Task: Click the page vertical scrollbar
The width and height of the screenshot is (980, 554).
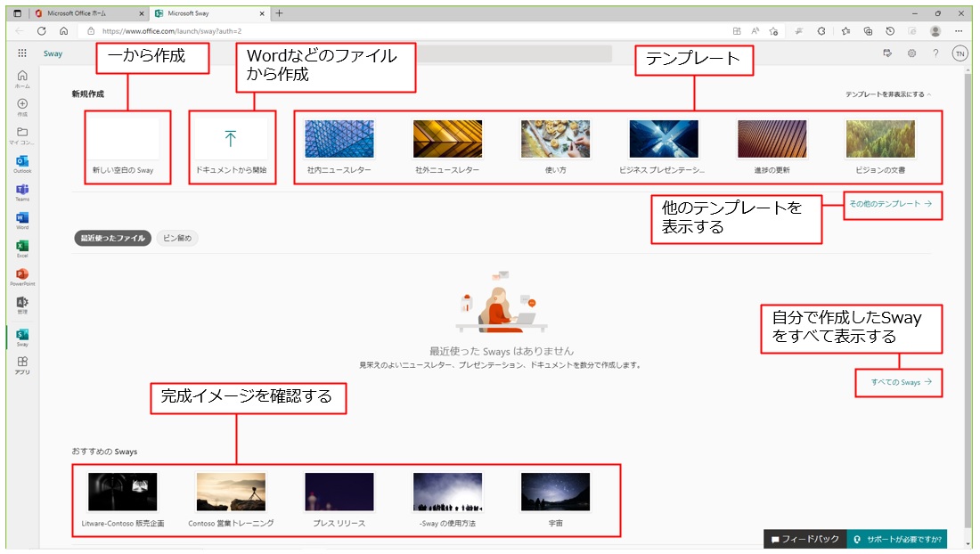Action: [x=968, y=300]
